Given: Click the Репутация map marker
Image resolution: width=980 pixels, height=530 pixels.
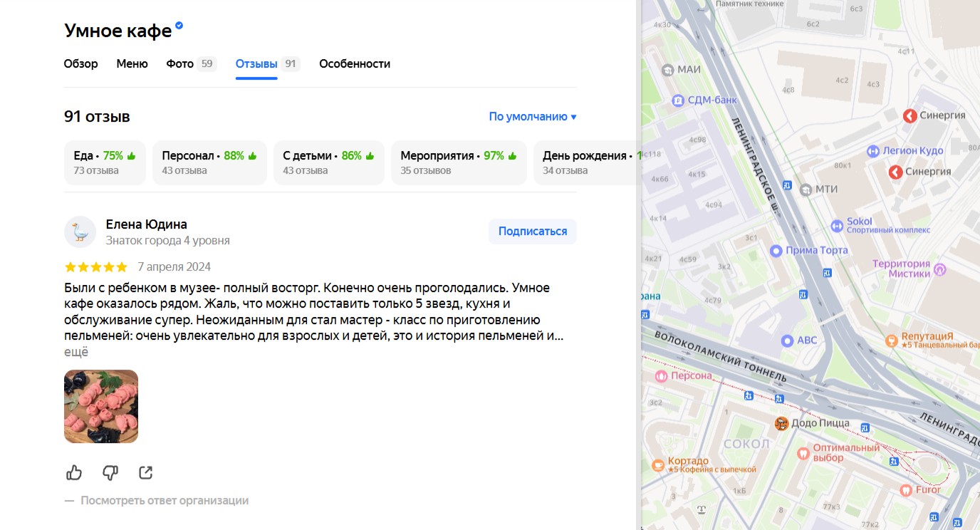Looking at the screenshot, I should click(x=891, y=341).
